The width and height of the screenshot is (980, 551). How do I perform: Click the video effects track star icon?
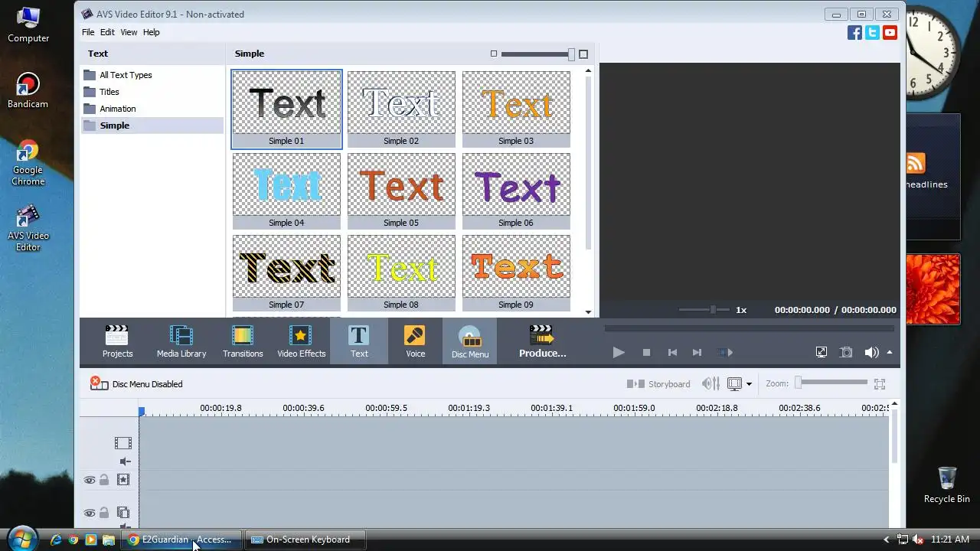point(123,480)
